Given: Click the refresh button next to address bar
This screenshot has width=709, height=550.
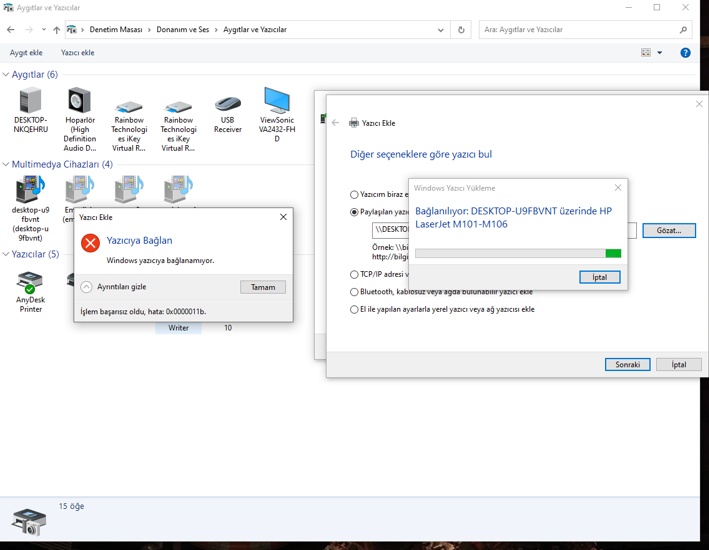Looking at the screenshot, I should [x=461, y=30].
